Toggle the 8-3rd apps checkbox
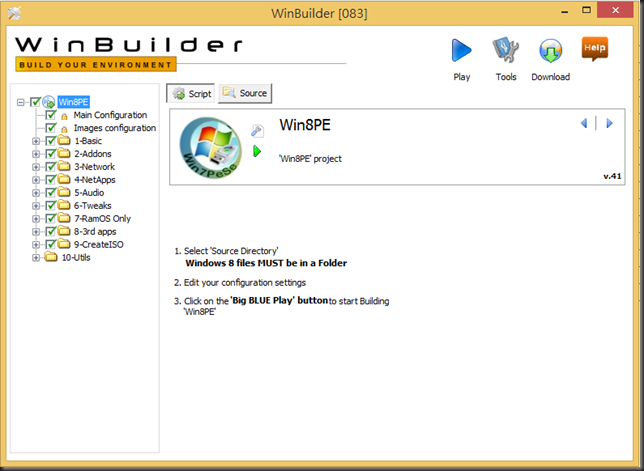The height and width of the screenshot is (471, 644). (51, 231)
